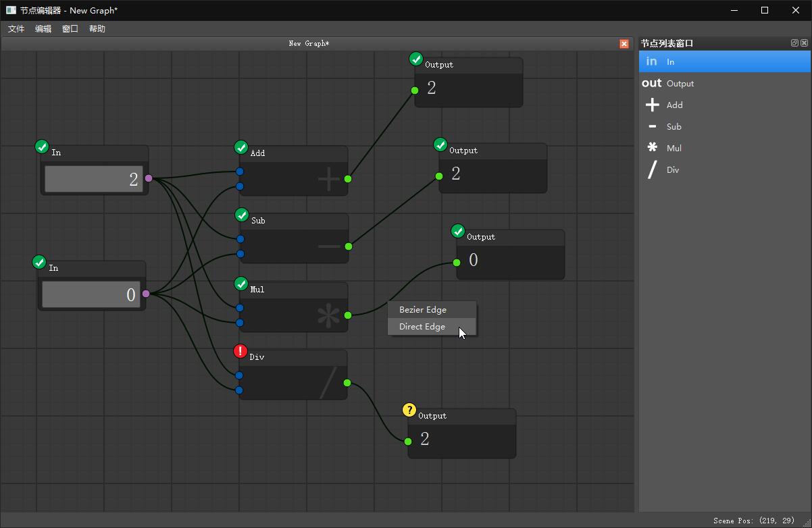Click the red error icon on the Div node
812x528 pixels.
click(x=240, y=351)
